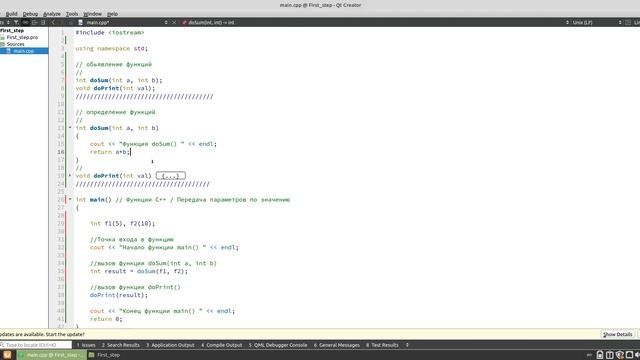Open the Build menu
640x360 pixels.
(x=11, y=13)
